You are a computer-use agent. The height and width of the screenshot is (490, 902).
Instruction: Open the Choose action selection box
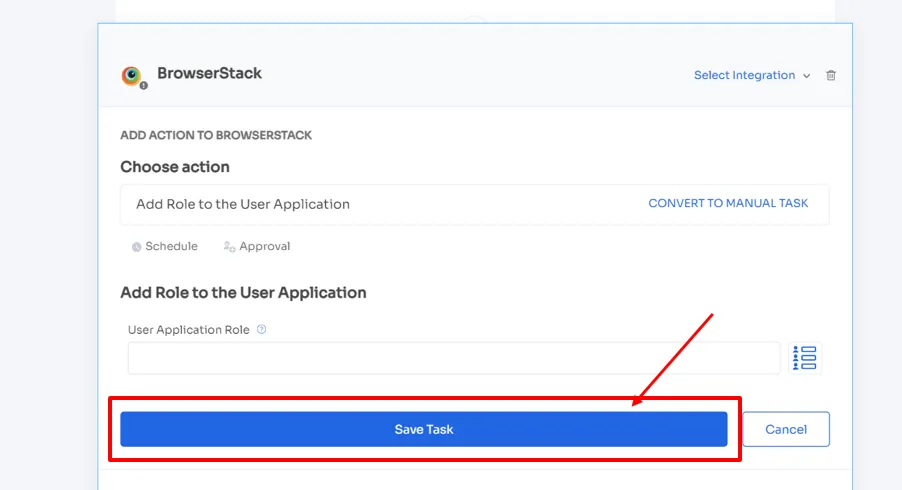[475, 204]
